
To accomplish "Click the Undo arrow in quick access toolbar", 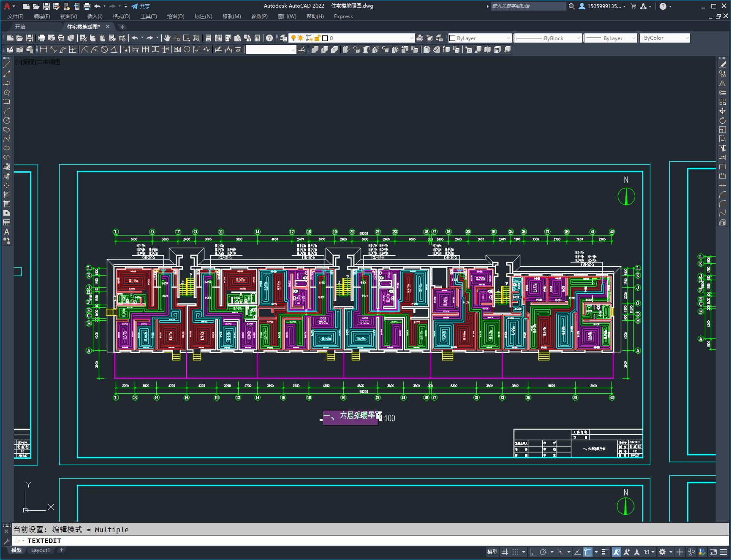I will click(x=97, y=6).
